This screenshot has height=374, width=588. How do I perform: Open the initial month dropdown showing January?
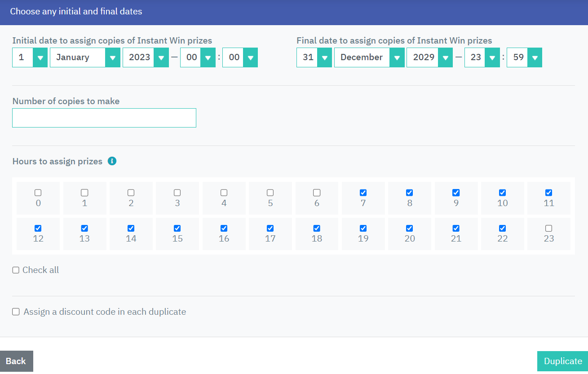85,57
